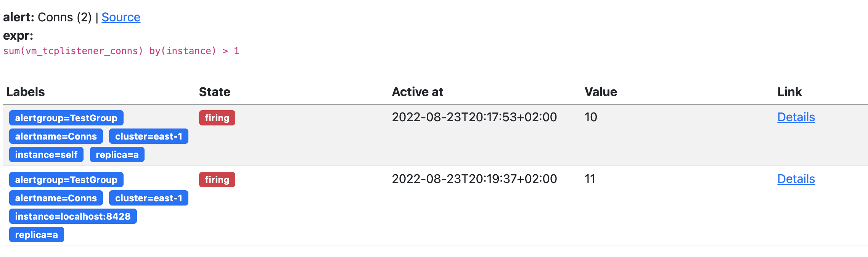Click the replica=a badge in the second row
Screen dimensions: 868x257
pos(36,235)
